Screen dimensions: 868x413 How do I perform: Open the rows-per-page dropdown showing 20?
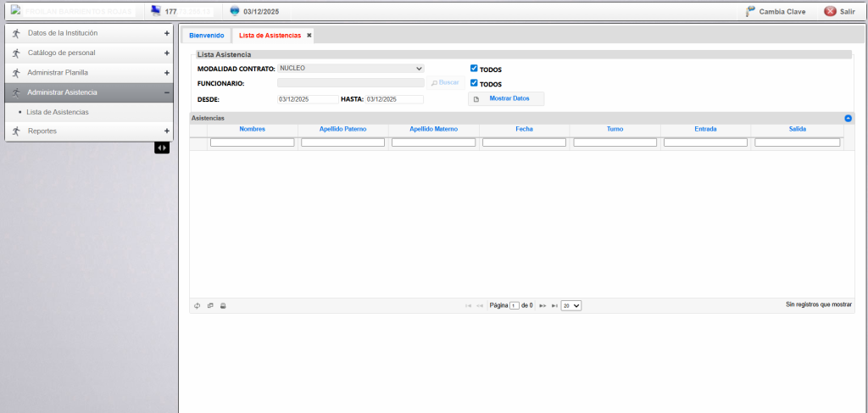570,305
